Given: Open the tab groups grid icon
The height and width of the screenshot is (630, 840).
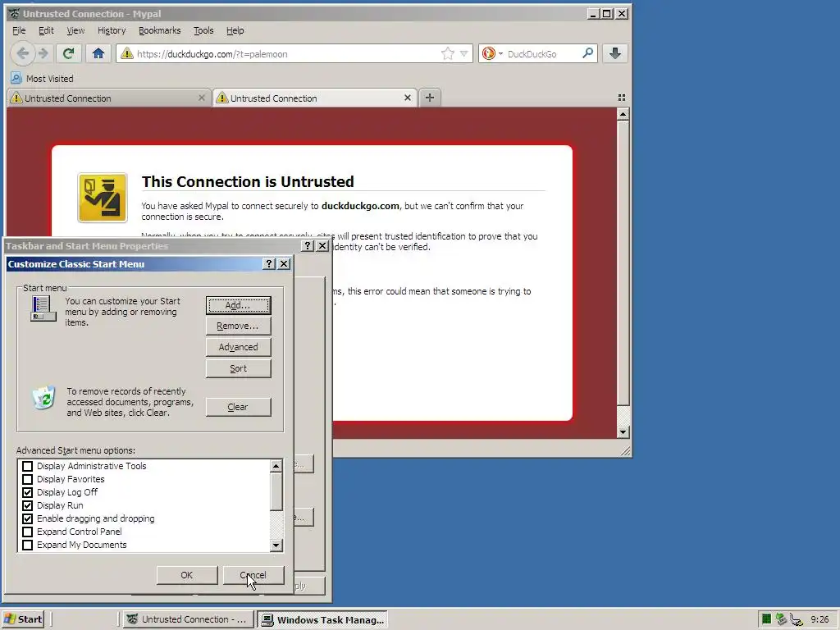Looking at the screenshot, I should click(622, 98).
